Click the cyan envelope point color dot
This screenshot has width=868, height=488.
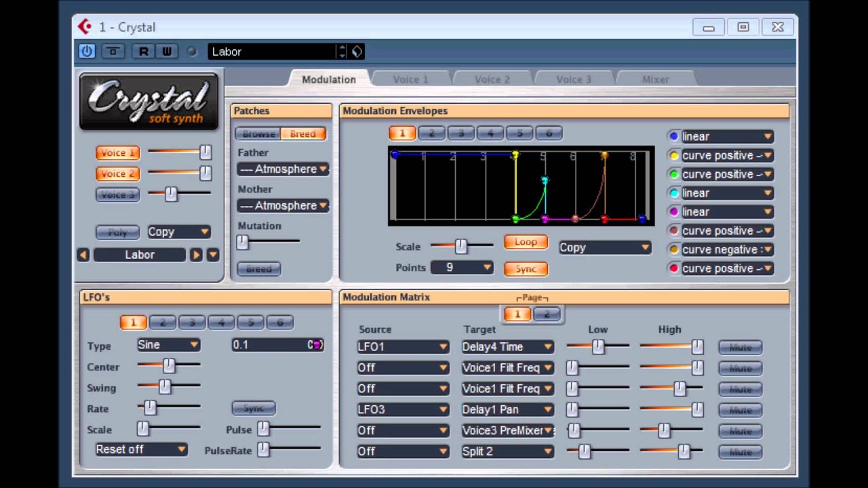coord(674,193)
